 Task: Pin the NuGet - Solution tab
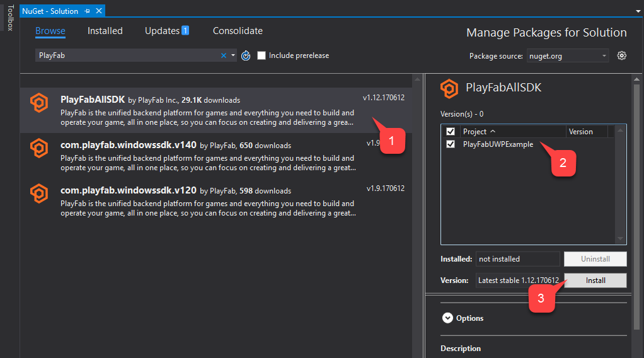[x=87, y=11]
